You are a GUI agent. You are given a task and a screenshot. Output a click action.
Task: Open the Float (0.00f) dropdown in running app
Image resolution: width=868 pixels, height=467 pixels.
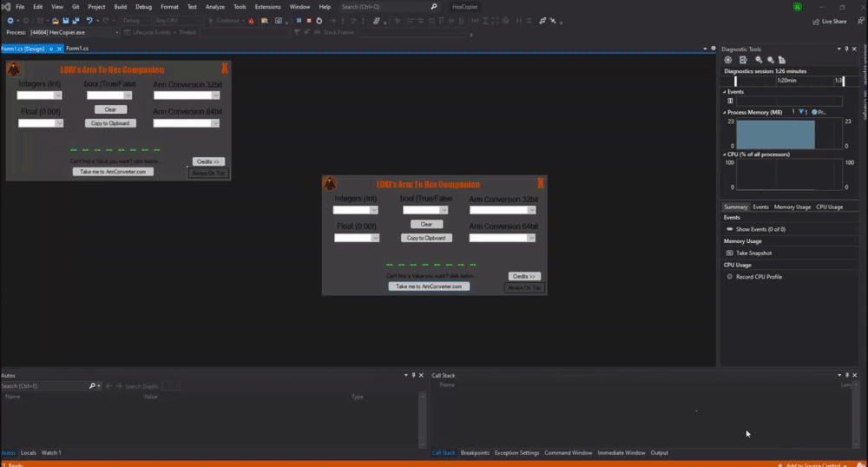click(x=375, y=238)
